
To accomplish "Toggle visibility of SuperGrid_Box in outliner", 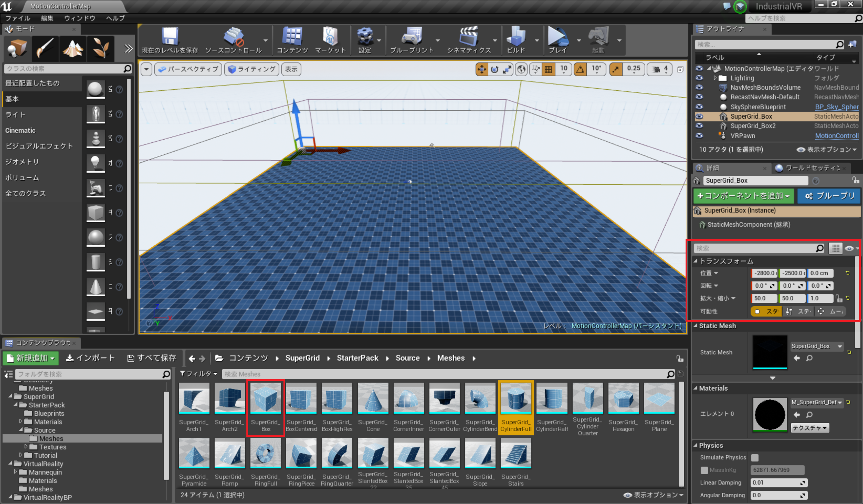I will point(699,116).
